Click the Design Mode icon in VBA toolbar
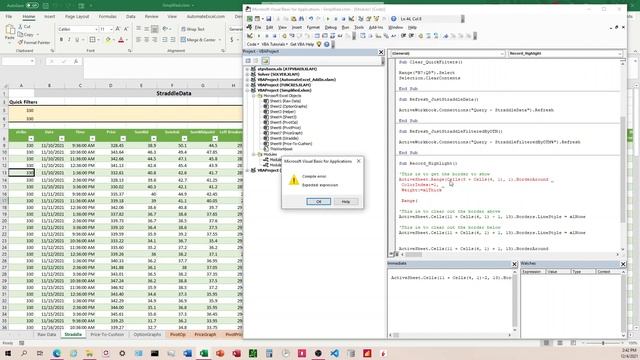640x360 pixels. (x=351, y=19)
